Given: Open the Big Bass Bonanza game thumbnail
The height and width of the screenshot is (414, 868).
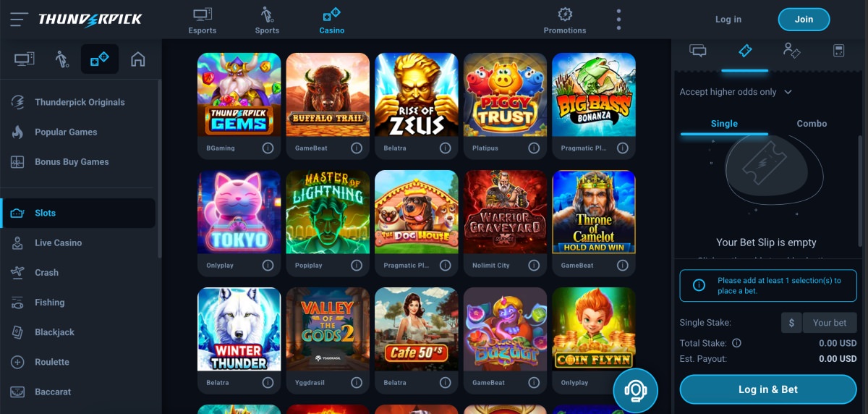Looking at the screenshot, I should point(594,95).
